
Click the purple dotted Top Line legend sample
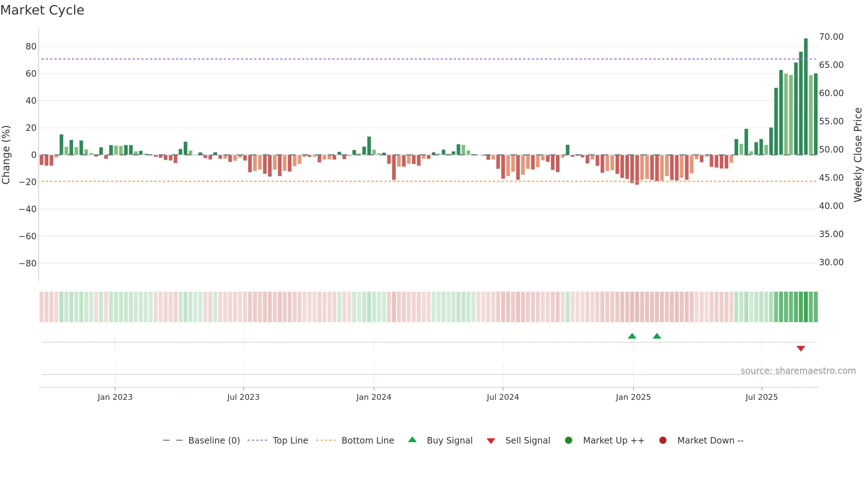[x=257, y=440]
